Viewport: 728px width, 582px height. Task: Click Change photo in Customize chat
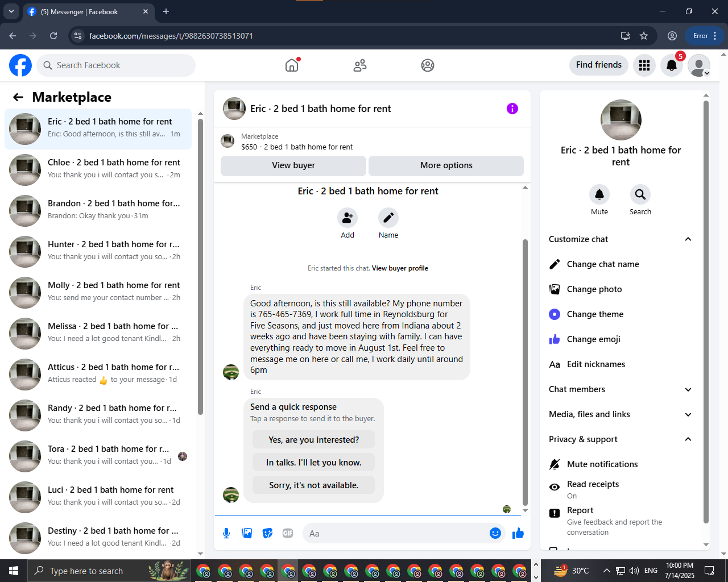tap(620, 289)
